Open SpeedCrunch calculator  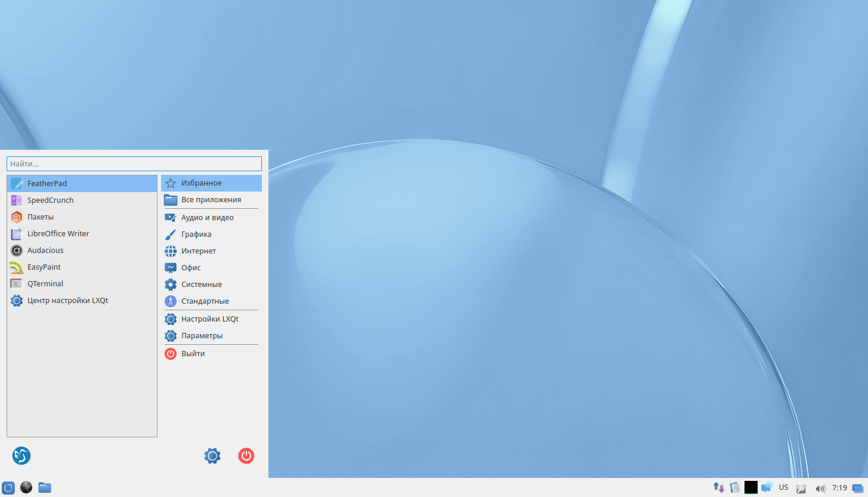(x=82, y=200)
